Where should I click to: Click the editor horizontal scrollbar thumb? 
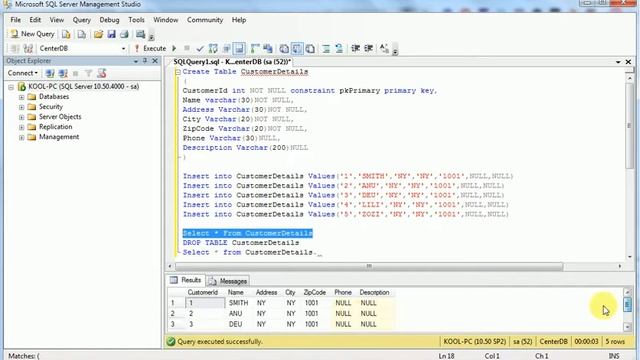pos(369,267)
